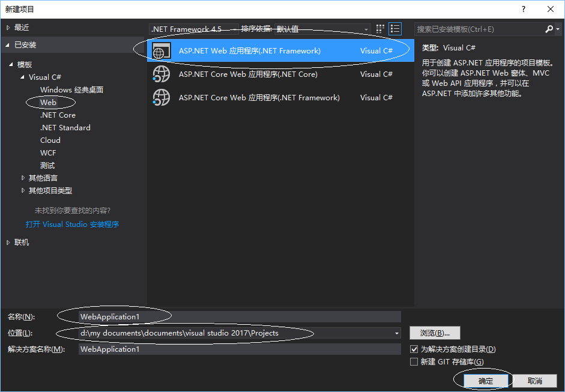Viewport: 565px width, 392px height.
Task: Click the ASP.NET Core Web (.NET Core) template icon
Action: tap(161, 74)
